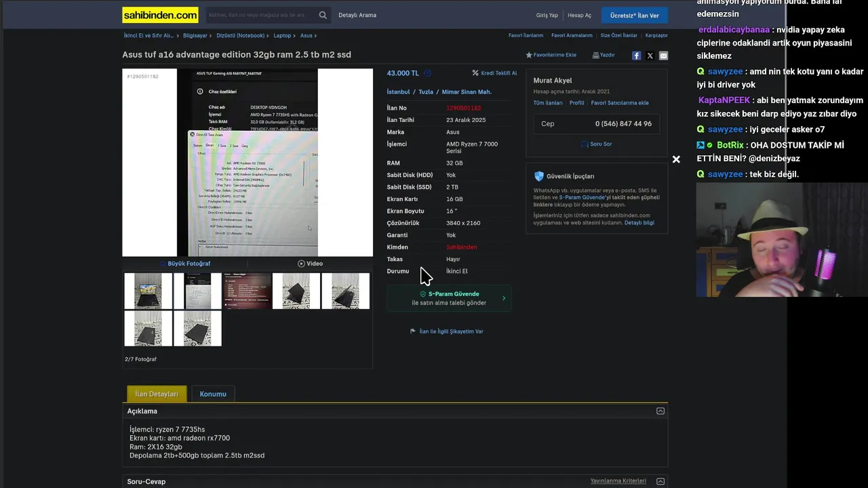Click the flag icon beside the complaint link
This screenshot has height=488, width=868.
point(413,331)
